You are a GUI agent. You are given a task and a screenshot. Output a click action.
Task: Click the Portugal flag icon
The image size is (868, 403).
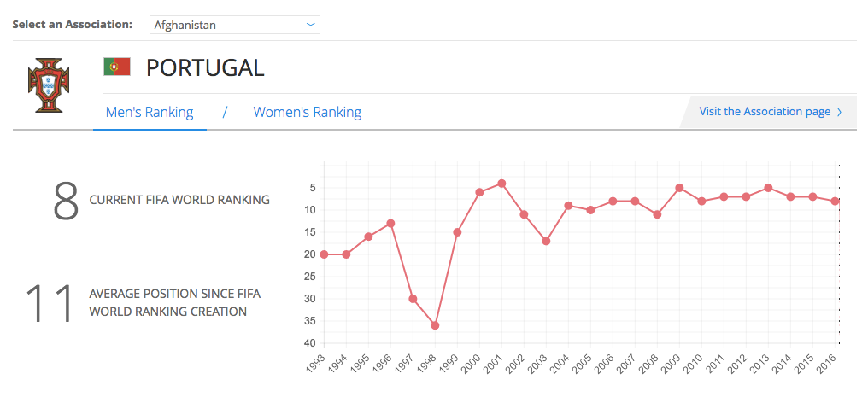tap(116, 67)
